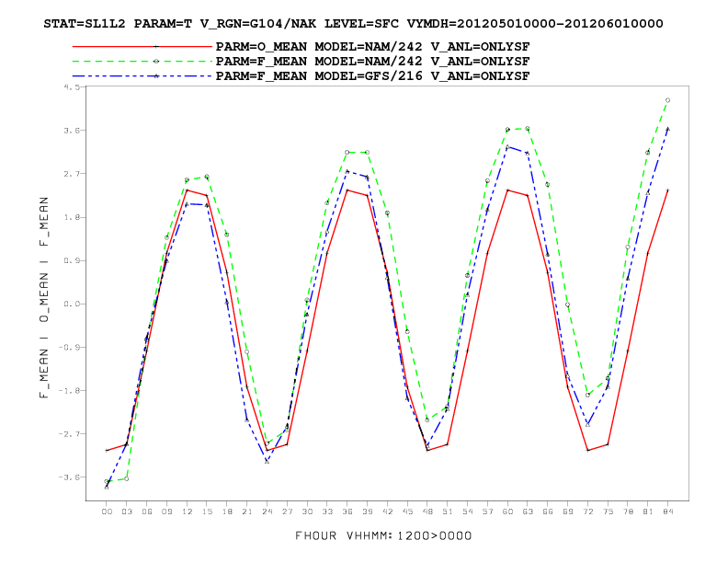The image size is (728, 563).
Task: Click the y-axis tick label 0.9
Action: pyautogui.click(x=73, y=260)
